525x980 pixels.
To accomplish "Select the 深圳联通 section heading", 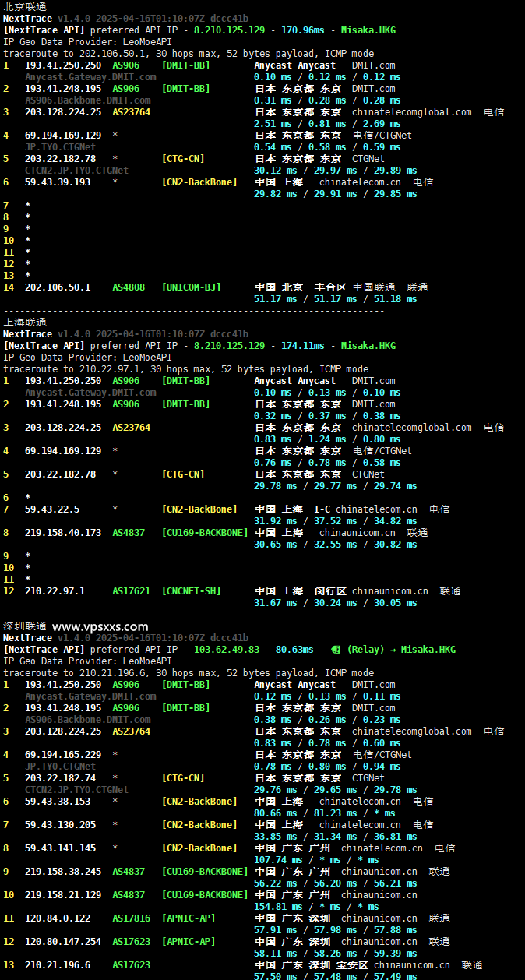I will tap(25, 626).
